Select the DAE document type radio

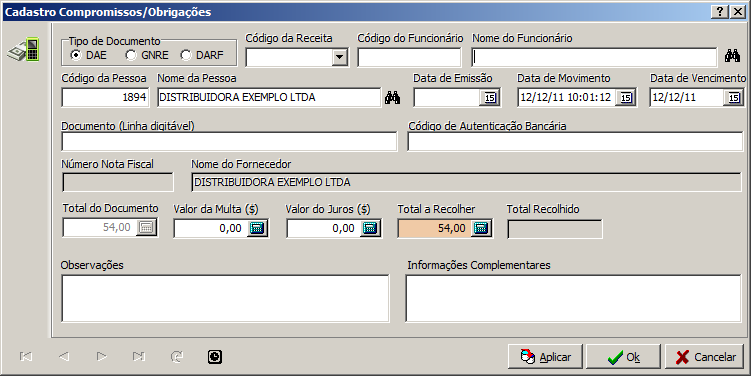pos(76,55)
